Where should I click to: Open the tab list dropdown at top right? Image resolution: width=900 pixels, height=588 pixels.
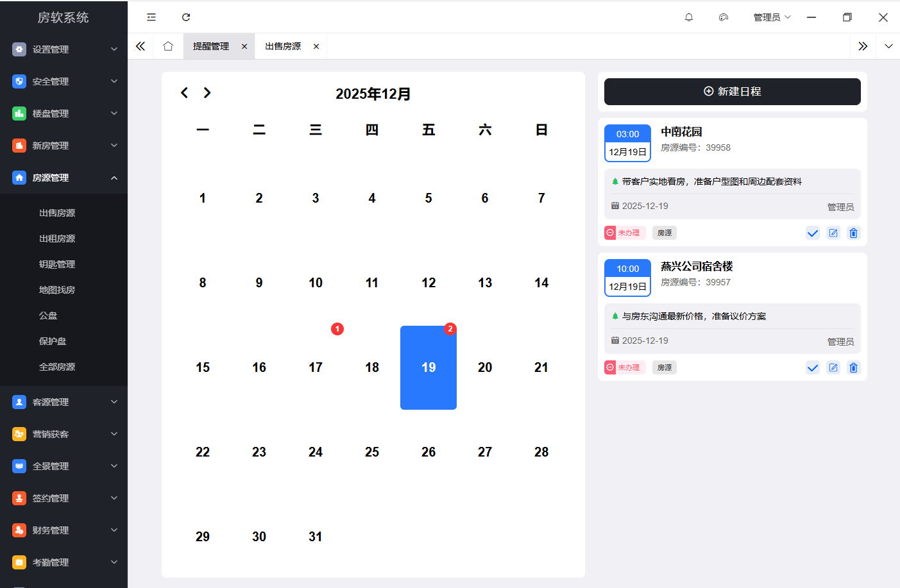(888, 46)
